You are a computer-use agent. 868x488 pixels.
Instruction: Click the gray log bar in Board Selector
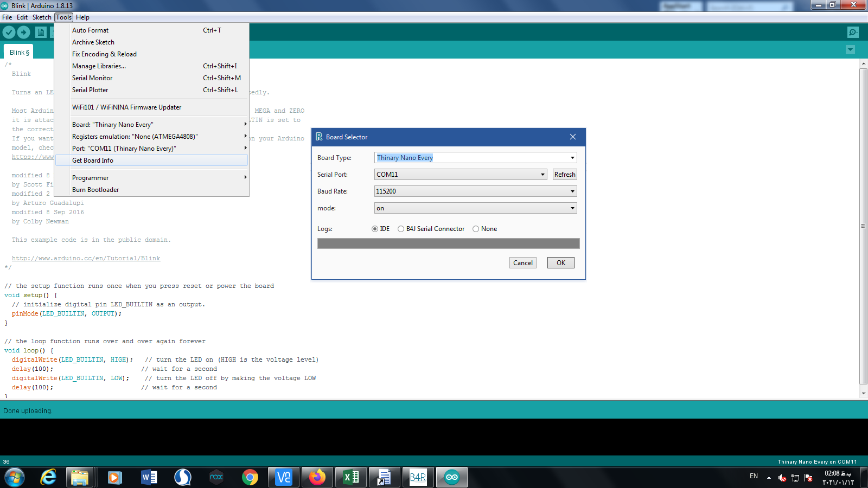click(x=449, y=243)
